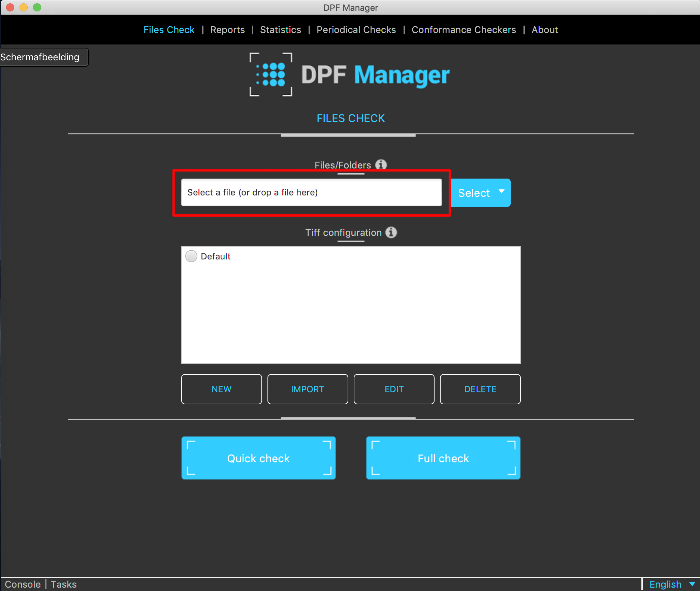The height and width of the screenshot is (591, 700).
Task: Switch to the Statistics tab
Action: (280, 30)
